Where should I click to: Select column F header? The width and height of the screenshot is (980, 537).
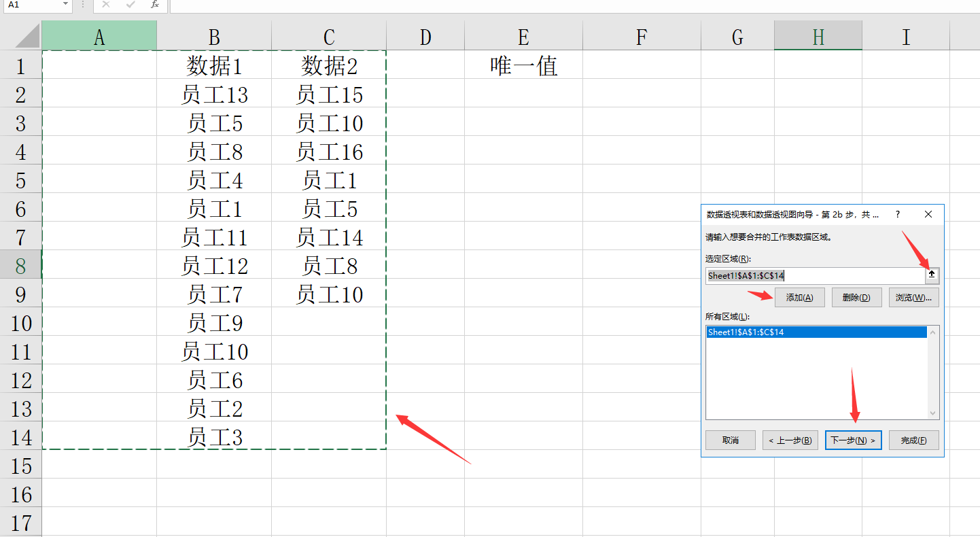pos(642,36)
